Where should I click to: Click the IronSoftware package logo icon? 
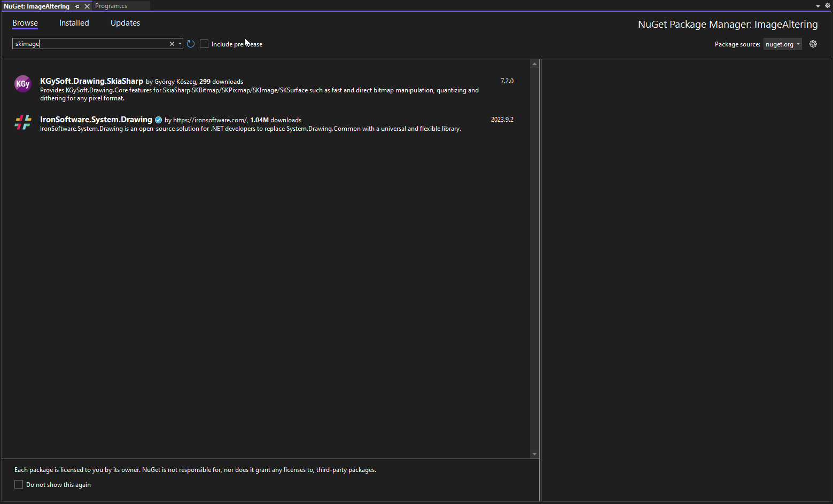[23, 122]
